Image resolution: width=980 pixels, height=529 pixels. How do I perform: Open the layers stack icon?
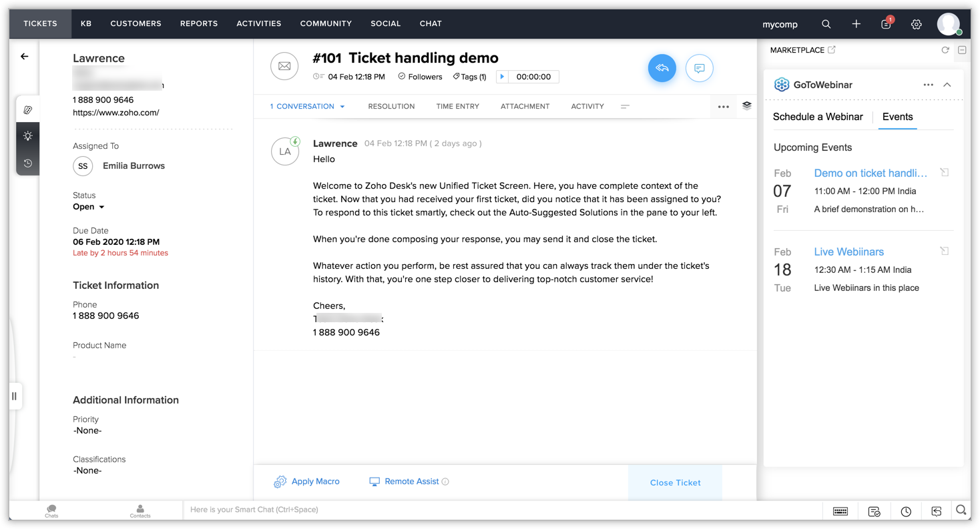click(x=747, y=105)
